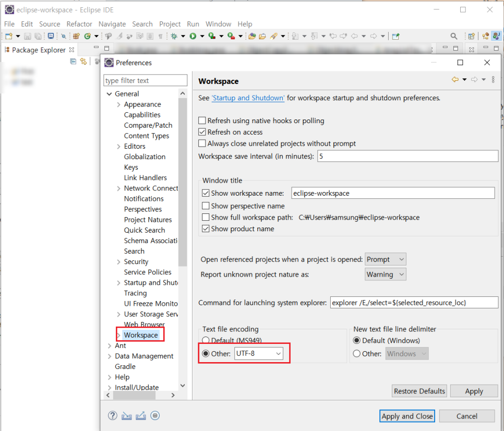Start debugging with the green bug icon
The height and width of the screenshot is (431, 504).
pos(174,36)
